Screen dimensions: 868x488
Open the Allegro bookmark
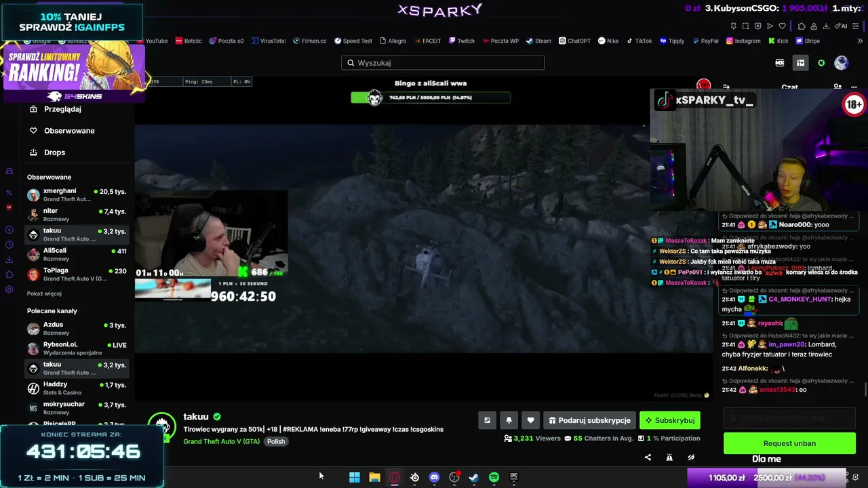tap(393, 41)
